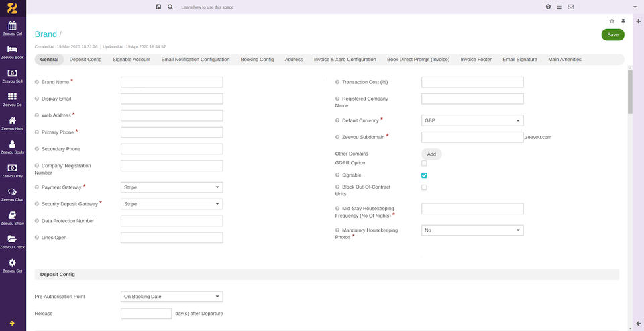Viewport: 644px width, 331px height.
Task: Open Zeevou Check folder icon
Action: [x=12, y=239]
